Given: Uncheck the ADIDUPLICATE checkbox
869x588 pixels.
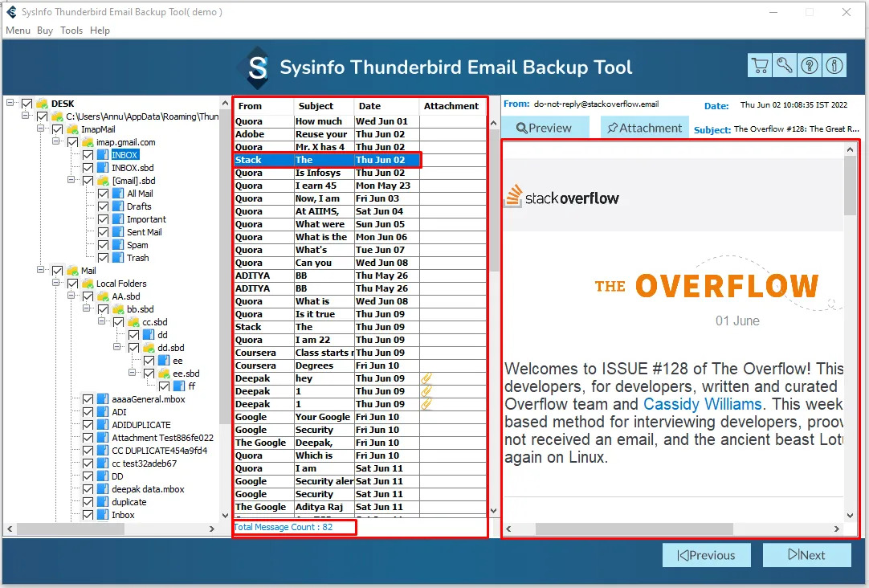Looking at the screenshot, I should tap(88, 425).
